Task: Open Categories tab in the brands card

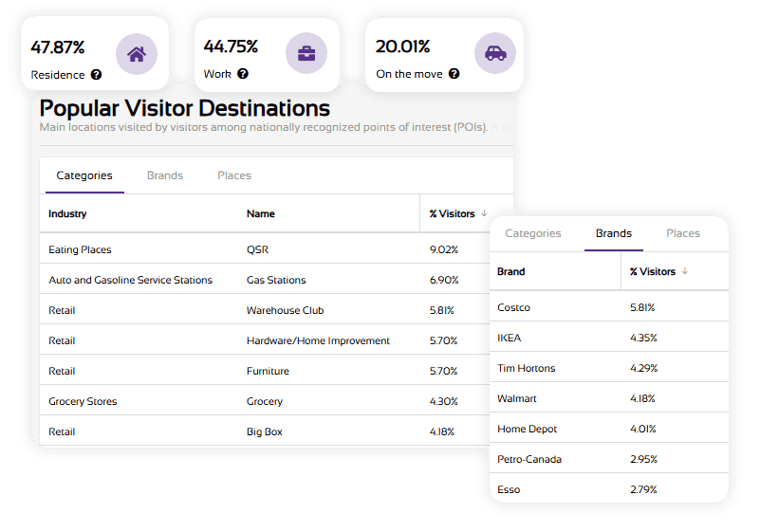Action: click(x=533, y=233)
